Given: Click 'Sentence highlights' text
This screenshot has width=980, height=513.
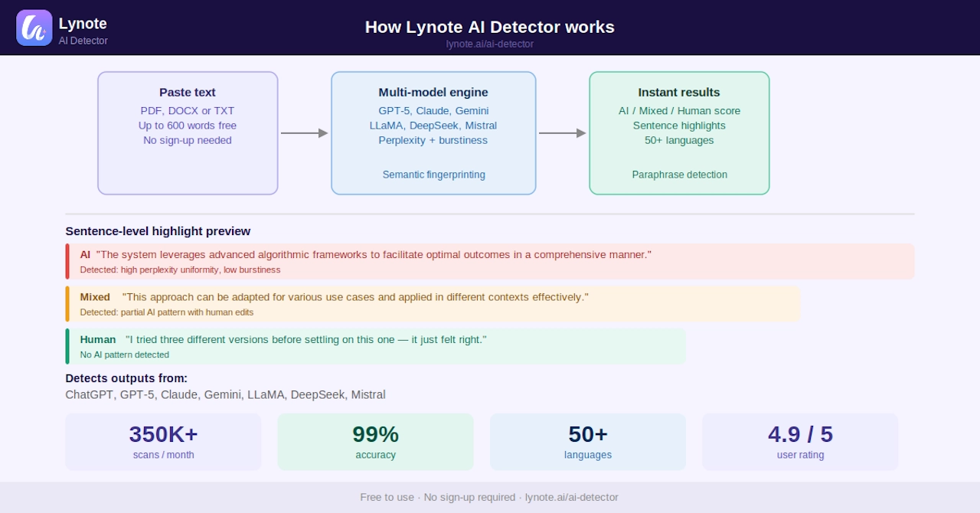Looking at the screenshot, I should pyautogui.click(x=679, y=126).
